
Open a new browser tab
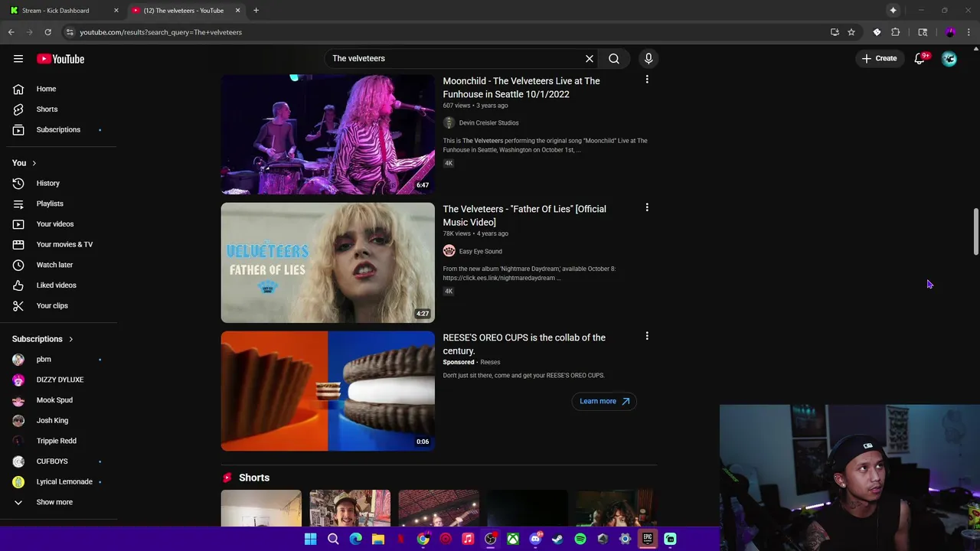(256, 10)
